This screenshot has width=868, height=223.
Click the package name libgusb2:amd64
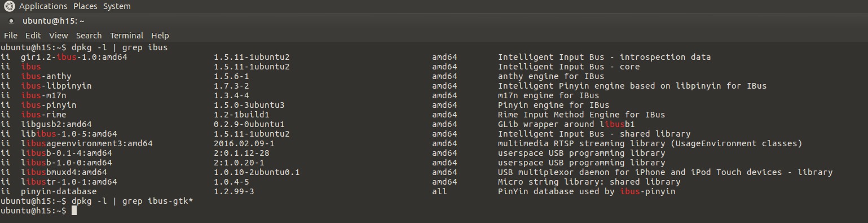point(56,124)
